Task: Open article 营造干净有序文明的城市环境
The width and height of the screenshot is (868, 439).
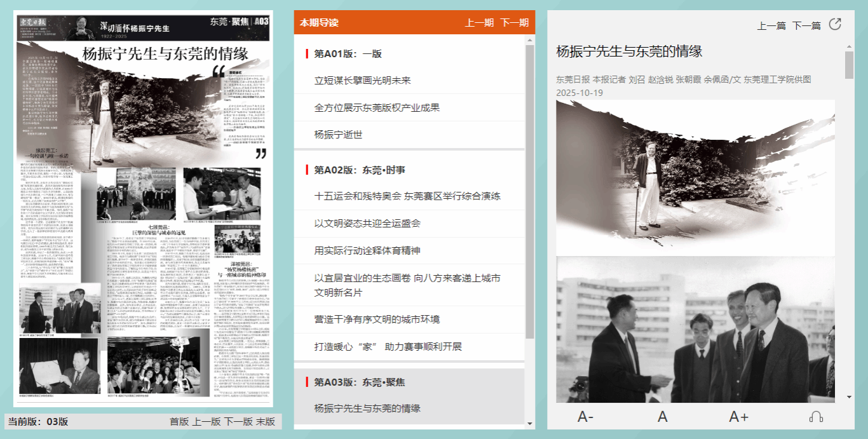Action: click(377, 319)
